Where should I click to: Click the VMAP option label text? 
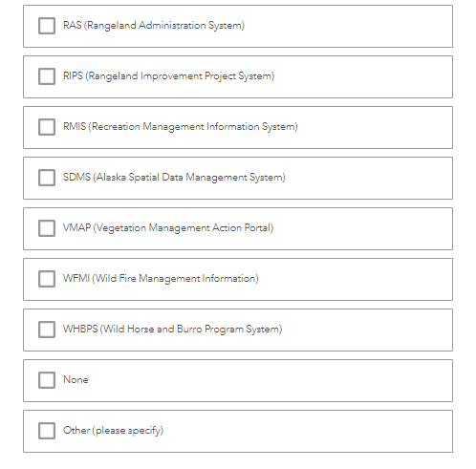(168, 228)
